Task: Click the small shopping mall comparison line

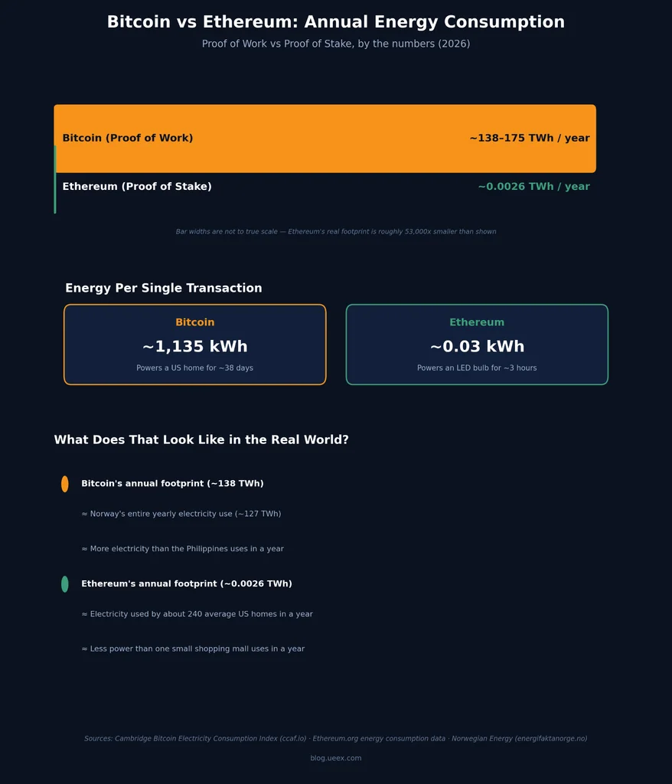Action: 193,648
